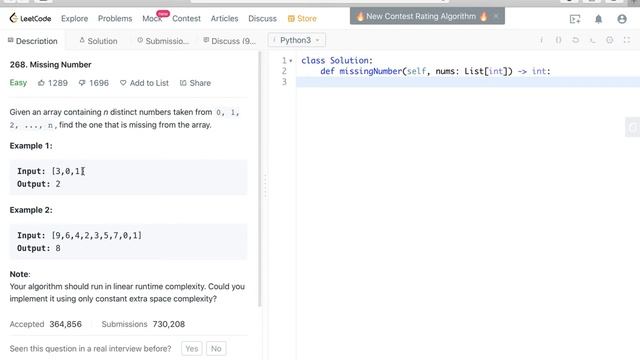
Task: Click the Example 2 input array text
Action: pyautogui.click(x=97, y=235)
